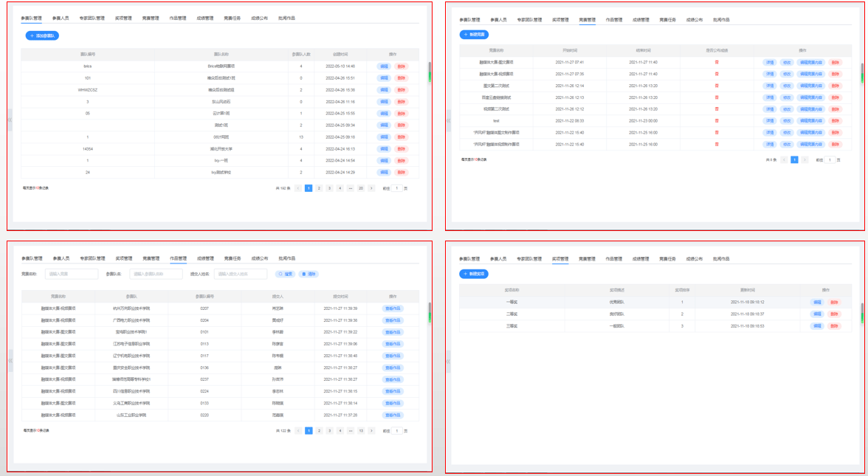This screenshot has width=868, height=476.
Task: Click next page arrow in works list pagination
Action: click(x=371, y=430)
